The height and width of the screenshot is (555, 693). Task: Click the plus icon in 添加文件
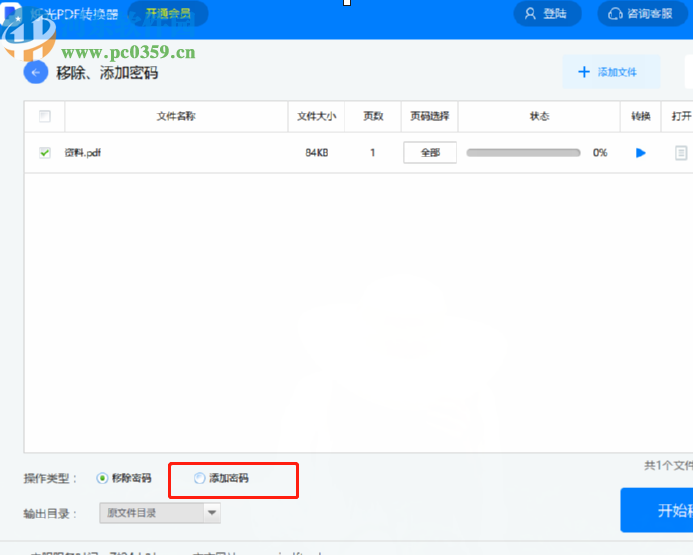(584, 72)
